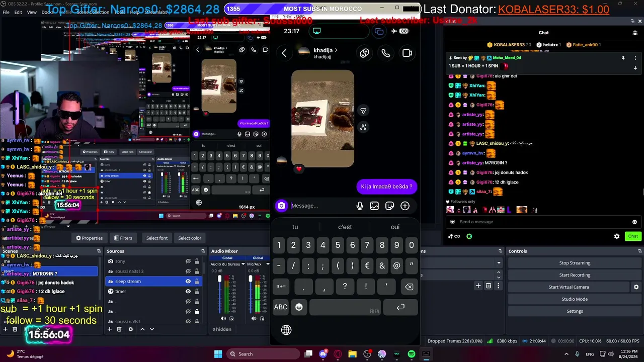Toggle lock on the soussi na3s !3 source

[197, 271]
